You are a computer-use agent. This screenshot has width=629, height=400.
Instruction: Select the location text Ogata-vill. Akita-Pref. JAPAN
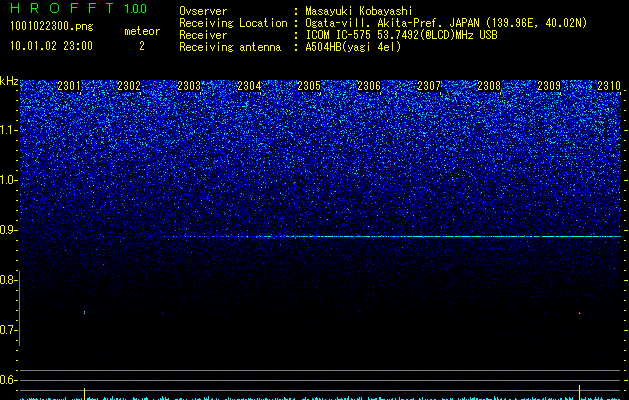point(392,23)
